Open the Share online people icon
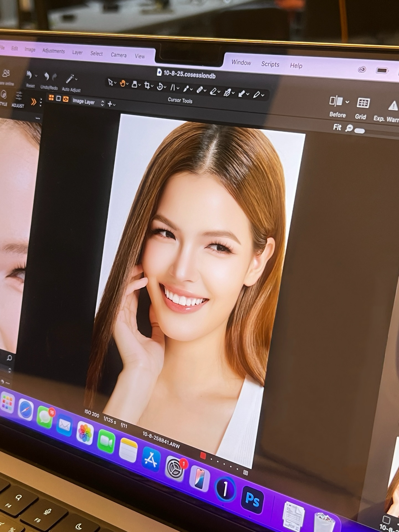 coord(6,73)
